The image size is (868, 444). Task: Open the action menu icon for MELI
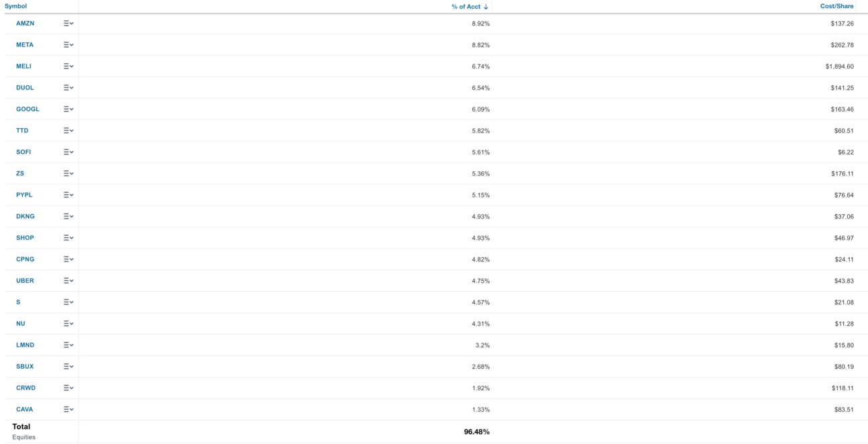click(69, 66)
